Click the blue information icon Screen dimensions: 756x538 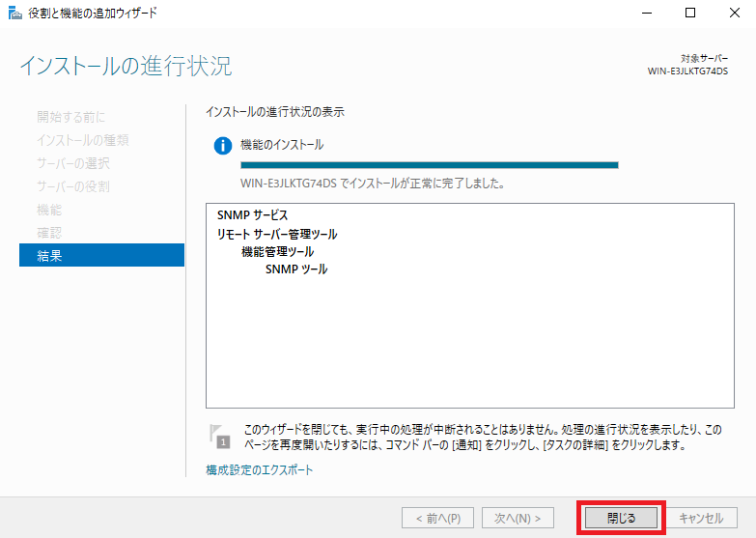223,145
